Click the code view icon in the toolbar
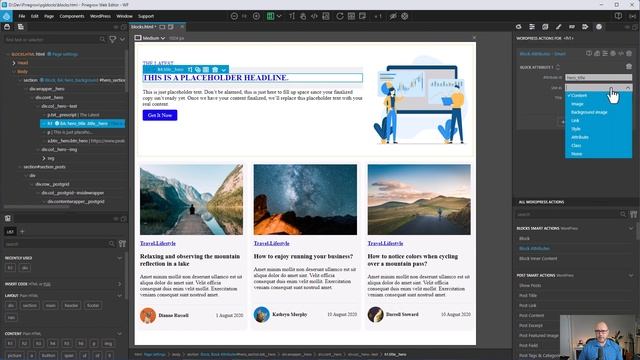The width and height of the screenshot is (640, 360). 314,16
